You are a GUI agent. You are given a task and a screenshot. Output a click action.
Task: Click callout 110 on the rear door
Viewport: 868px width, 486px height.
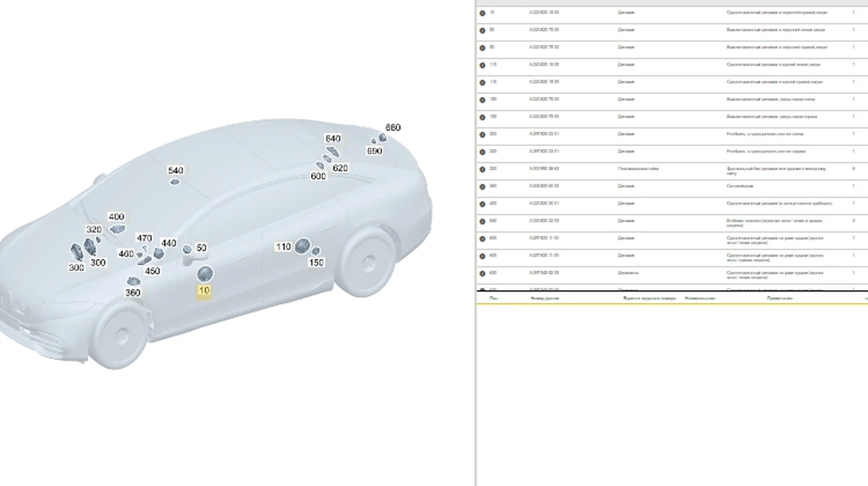(284, 247)
